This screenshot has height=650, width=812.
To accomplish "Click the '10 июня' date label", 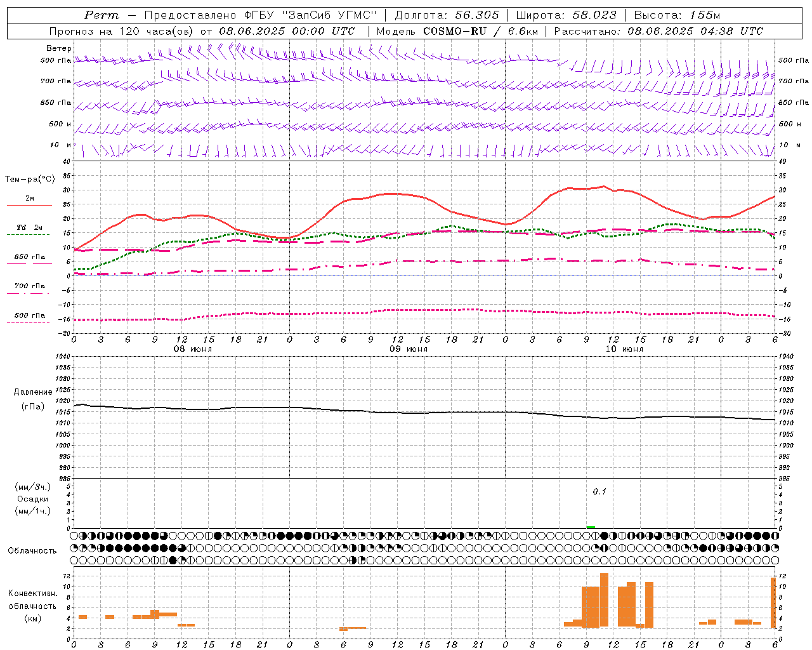I will coord(624,349).
